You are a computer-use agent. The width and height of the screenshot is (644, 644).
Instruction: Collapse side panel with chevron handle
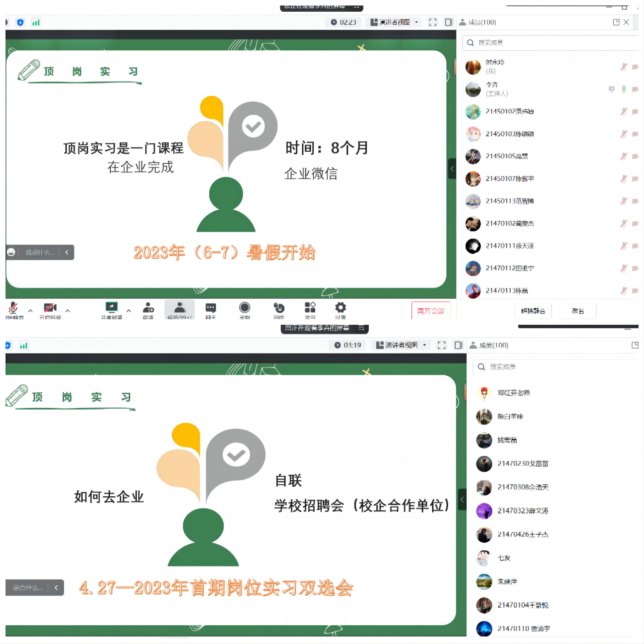[x=452, y=169]
